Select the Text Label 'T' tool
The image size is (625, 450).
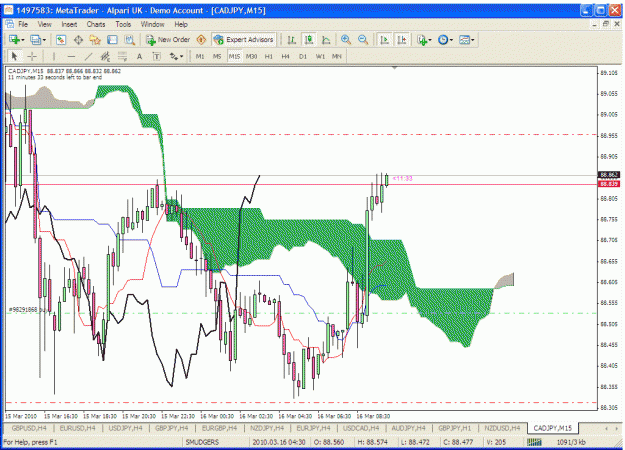[157, 57]
